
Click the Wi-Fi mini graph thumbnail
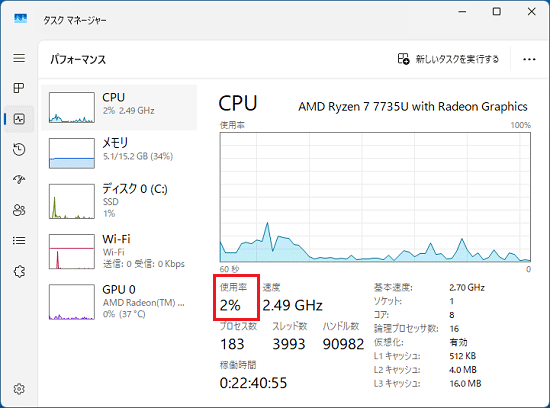[72, 252]
